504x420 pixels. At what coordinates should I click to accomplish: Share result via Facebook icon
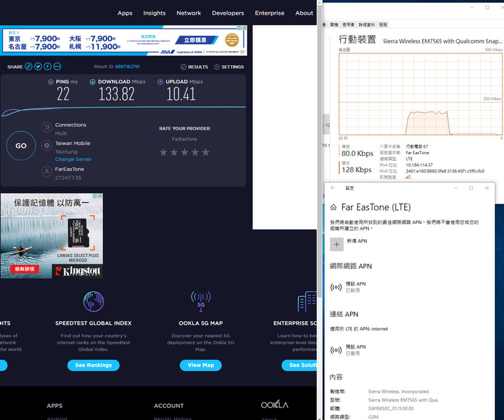pyautogui.click(x=48, y=66)
